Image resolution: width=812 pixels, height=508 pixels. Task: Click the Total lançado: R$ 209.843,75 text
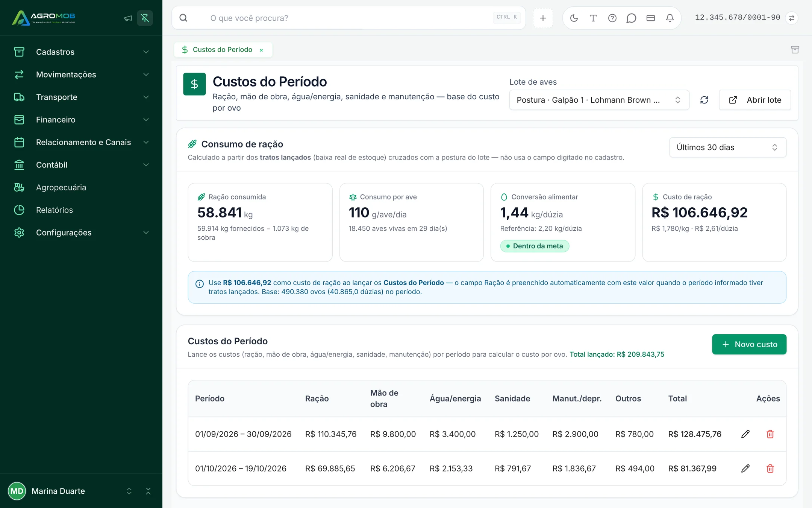coord(617,354)
